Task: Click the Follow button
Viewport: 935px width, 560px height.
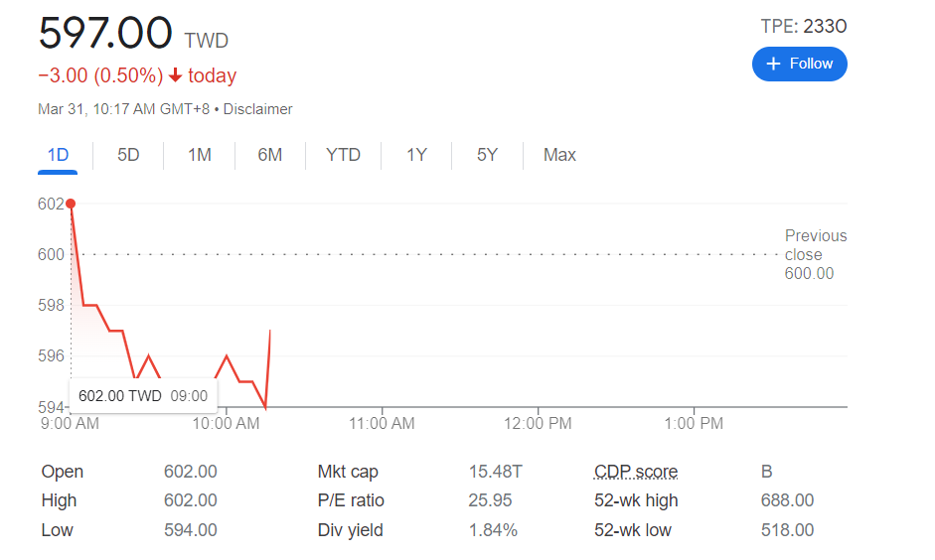Action: click(799, 64)
